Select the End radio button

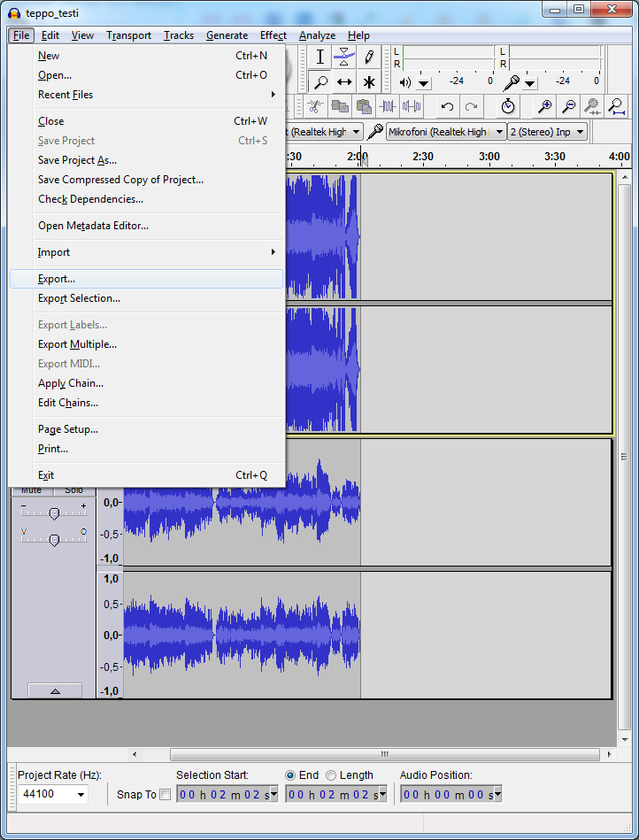point(291,774)
